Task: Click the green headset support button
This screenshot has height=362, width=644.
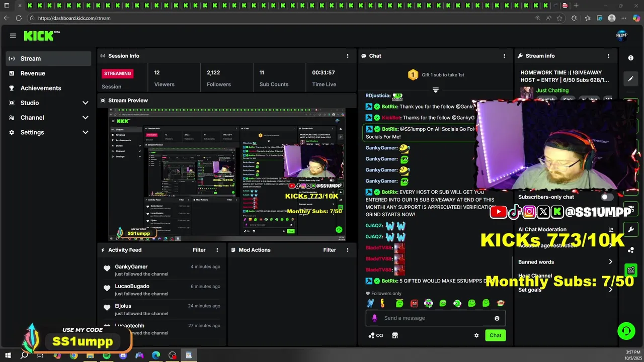Action: coord(626,331)
